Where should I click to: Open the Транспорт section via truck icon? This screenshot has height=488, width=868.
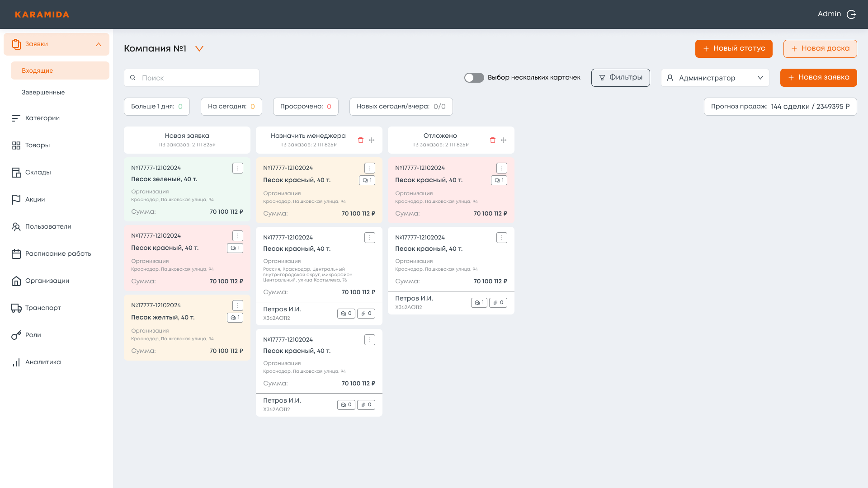(x=16, y=308)
